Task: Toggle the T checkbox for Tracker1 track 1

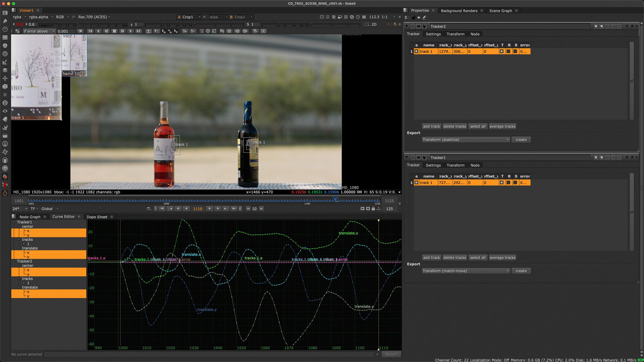Action: pyautogui.click(x=501, y=183)
